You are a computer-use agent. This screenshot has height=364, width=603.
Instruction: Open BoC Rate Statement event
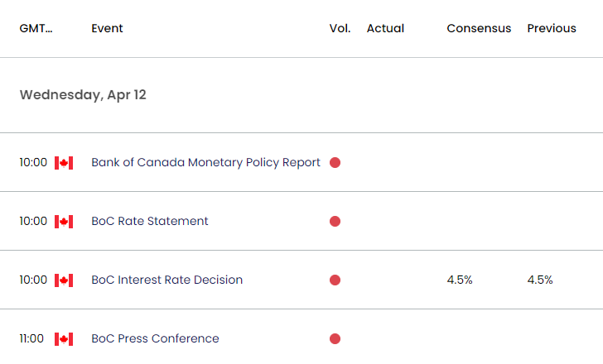[150, 221]
